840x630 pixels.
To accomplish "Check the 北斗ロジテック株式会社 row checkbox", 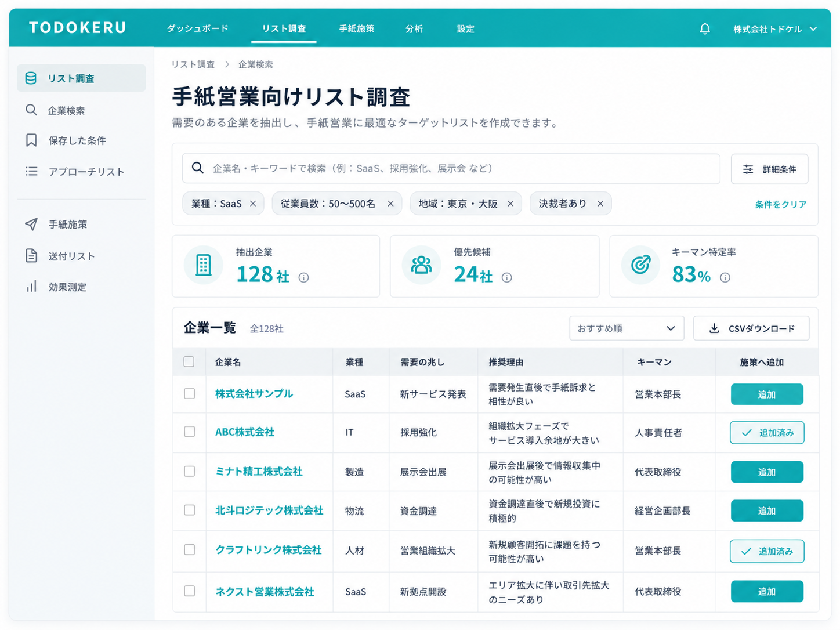I will [x=189, y=510].
